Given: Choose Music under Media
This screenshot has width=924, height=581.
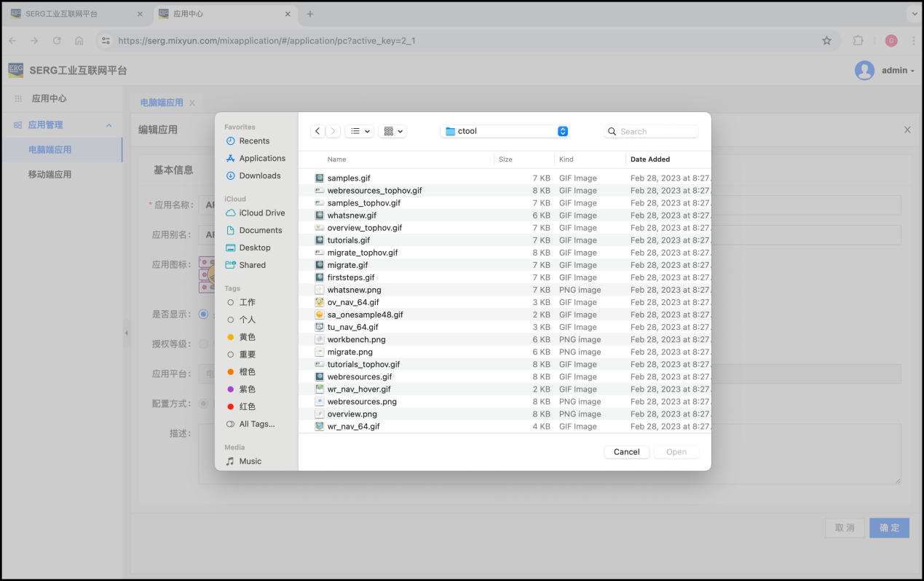Looking at the screenshot, I should [x=250, y=462].
